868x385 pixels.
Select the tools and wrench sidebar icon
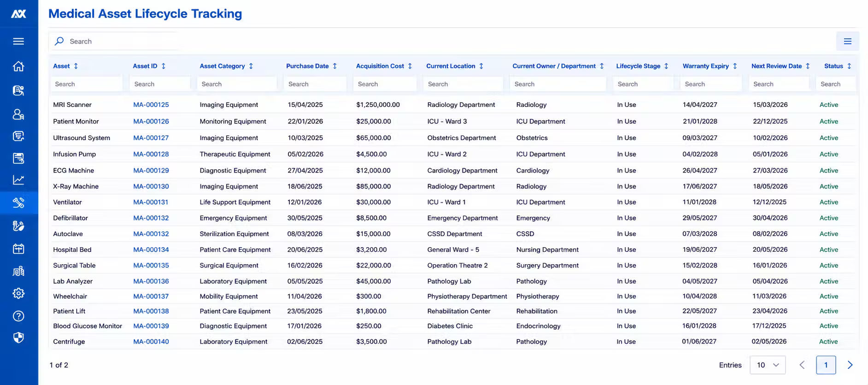coord(18,202)
